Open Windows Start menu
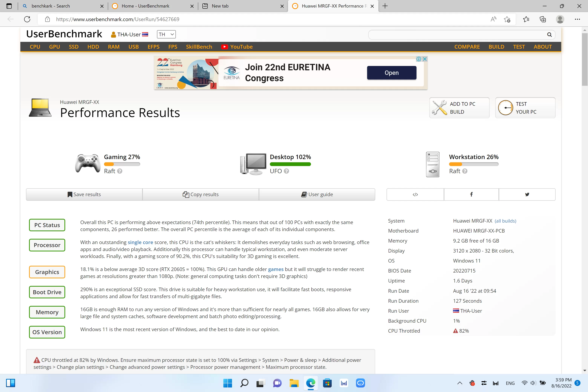The image size is (588, 392). (x=227, y=383)
